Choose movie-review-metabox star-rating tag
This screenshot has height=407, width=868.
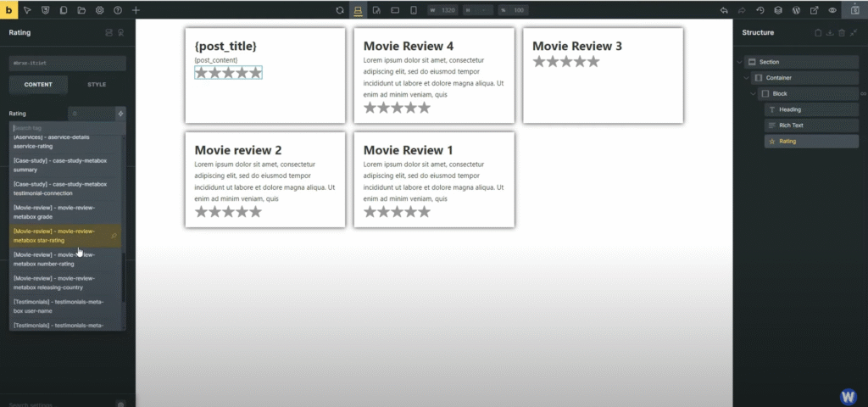[x=65, y=236]
